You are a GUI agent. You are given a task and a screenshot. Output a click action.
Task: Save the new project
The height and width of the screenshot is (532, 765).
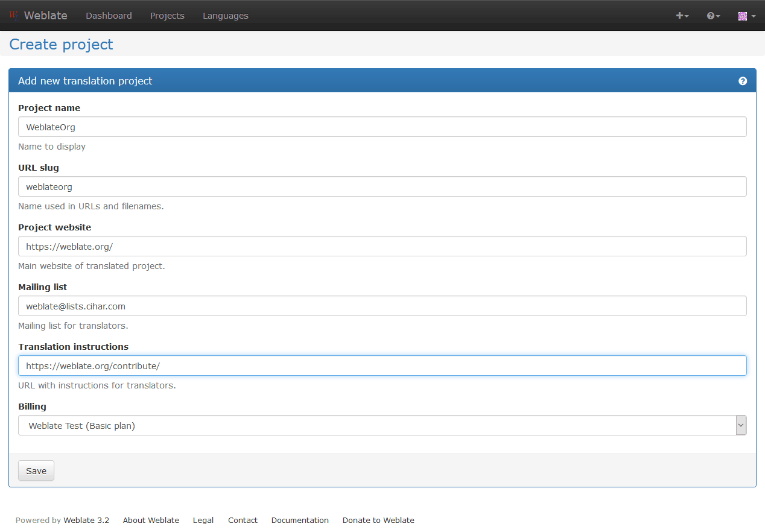[36, 471]
